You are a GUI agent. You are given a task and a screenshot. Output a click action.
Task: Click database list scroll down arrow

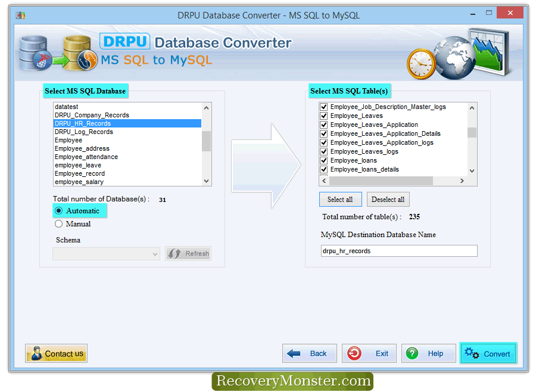pos(206,181)
